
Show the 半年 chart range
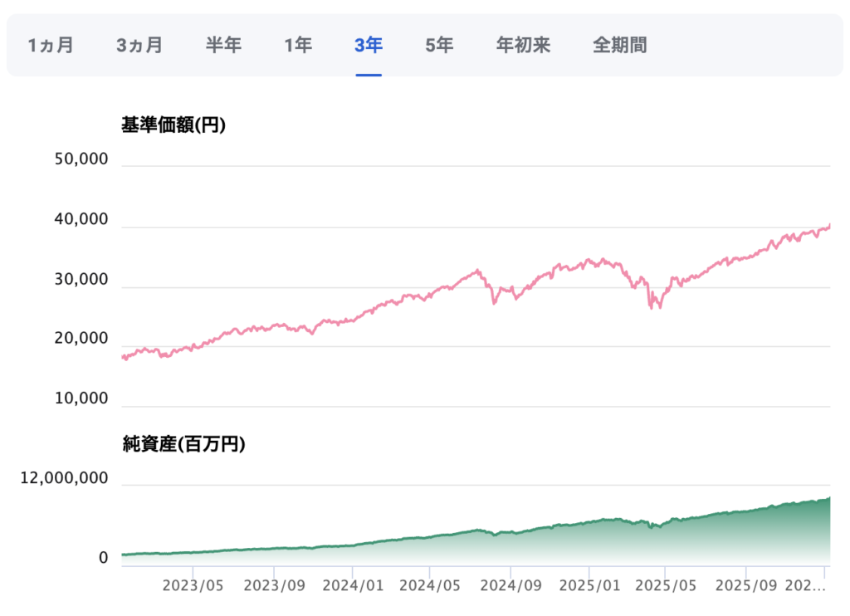pyautogui.click(x=223, y=45)
